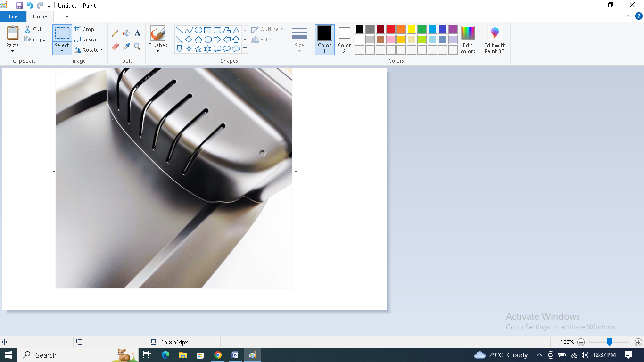Click the Zoom out minus button
This screenshot has height=362, width=644.
tap(581, 342)
